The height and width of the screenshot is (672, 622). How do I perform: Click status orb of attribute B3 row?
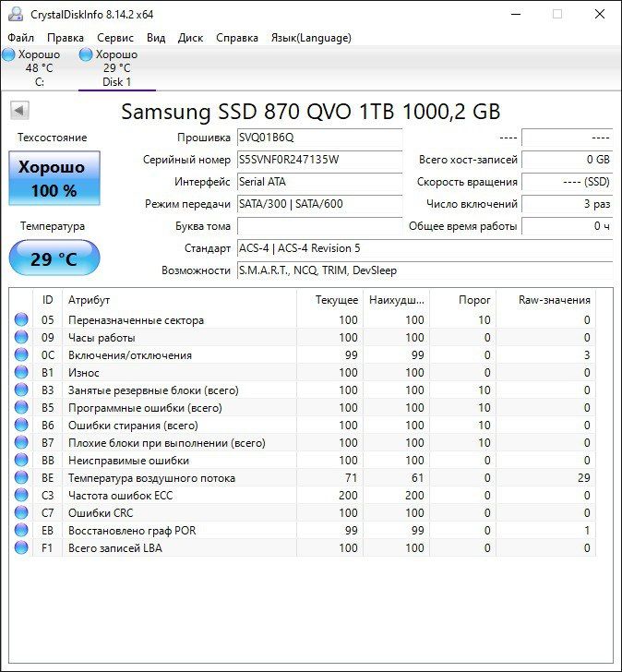coord(21,390)
